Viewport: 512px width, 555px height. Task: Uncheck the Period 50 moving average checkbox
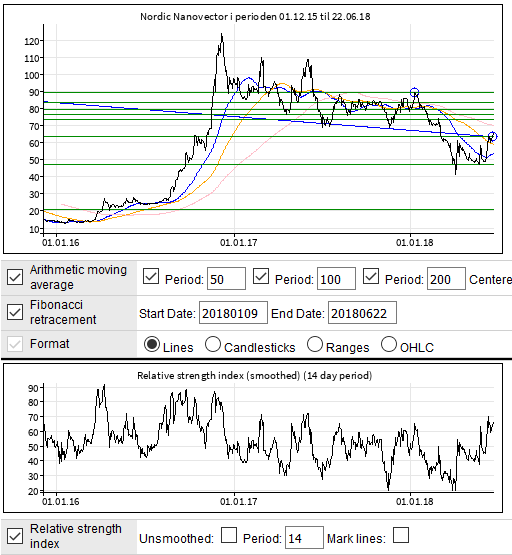[x=151, y=276]
